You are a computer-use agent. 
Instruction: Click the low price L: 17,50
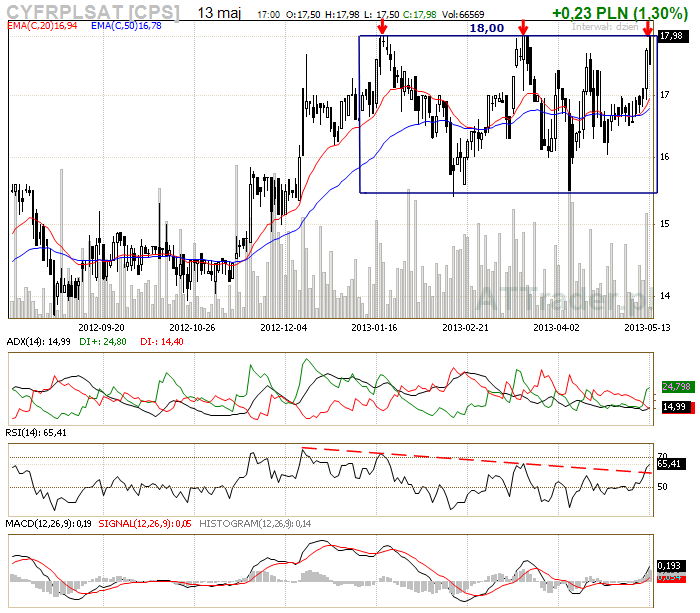coord(381,15)
